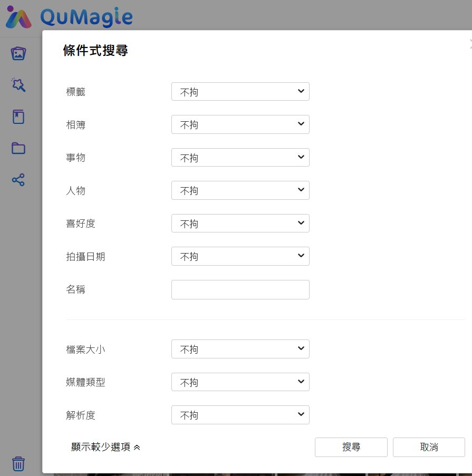Screen dimensions: 472x476
Task: Open the AI magic-wand sidebar icon
Action: coord(18,85)
